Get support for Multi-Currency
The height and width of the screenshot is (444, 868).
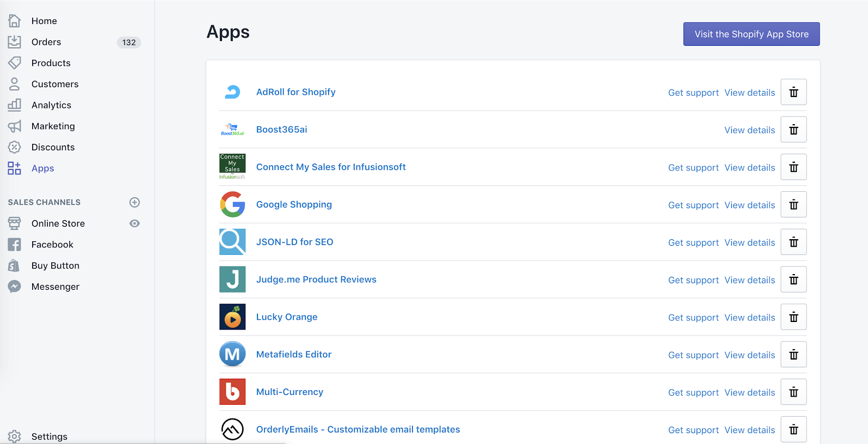tap(693, 393)
